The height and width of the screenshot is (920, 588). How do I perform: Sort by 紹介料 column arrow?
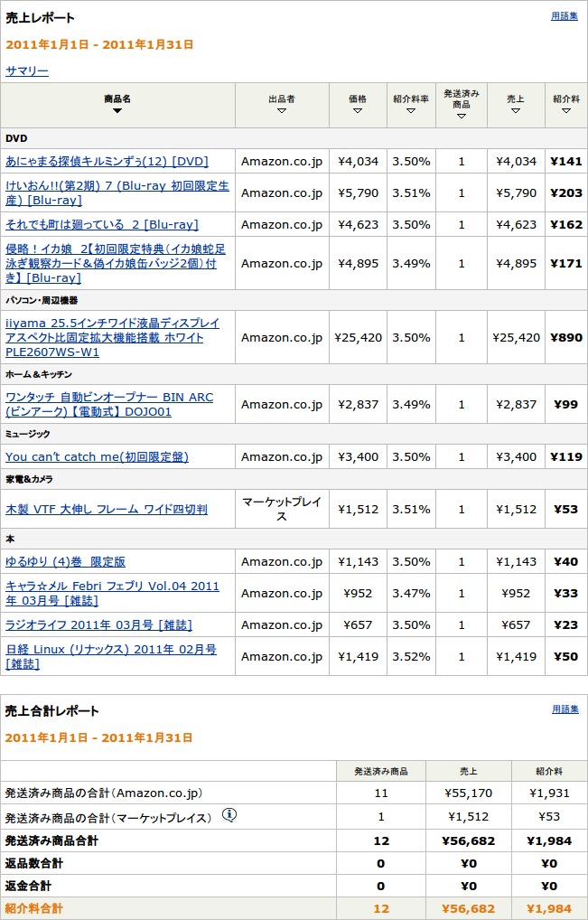pos(566,111)
